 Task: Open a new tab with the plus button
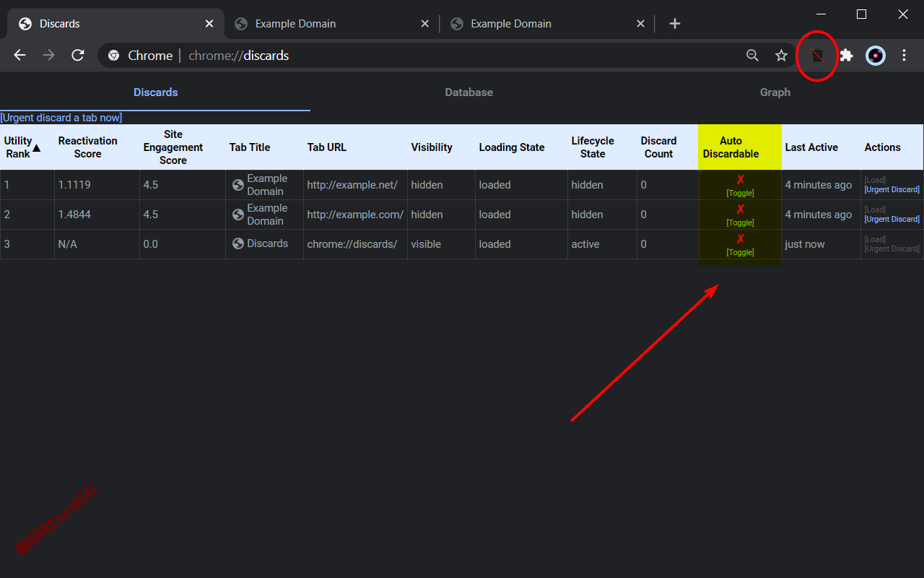click(x=675, y=24)
